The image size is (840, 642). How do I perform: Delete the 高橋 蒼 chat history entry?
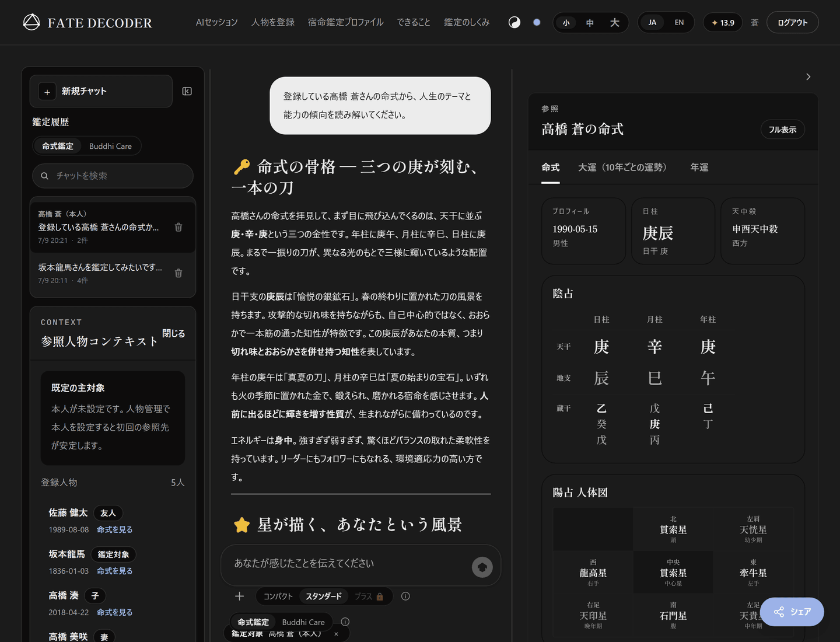pyautogui.click(x=178, y=227)
